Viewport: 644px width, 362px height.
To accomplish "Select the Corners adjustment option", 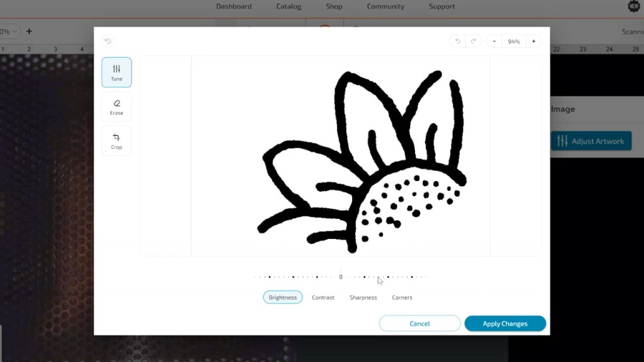I will tap(402, 297).
